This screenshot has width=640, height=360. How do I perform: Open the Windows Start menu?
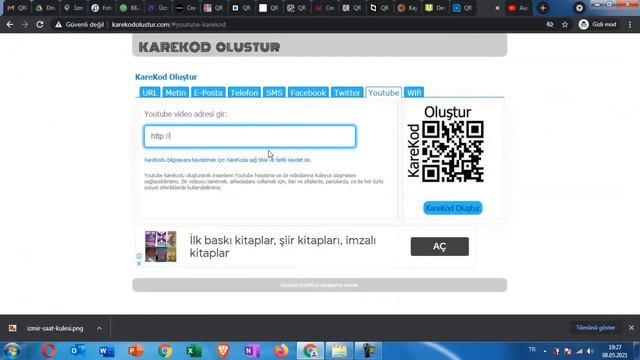12,351
